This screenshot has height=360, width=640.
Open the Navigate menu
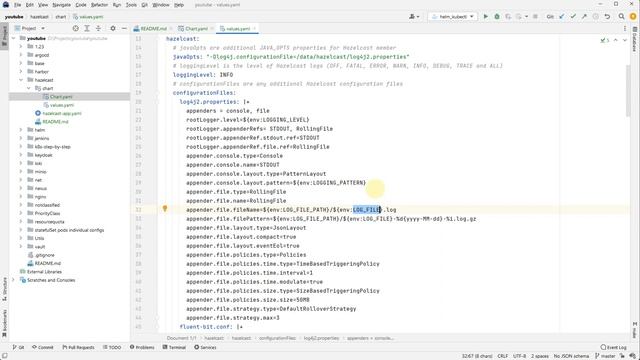click(x=62, y=5)
